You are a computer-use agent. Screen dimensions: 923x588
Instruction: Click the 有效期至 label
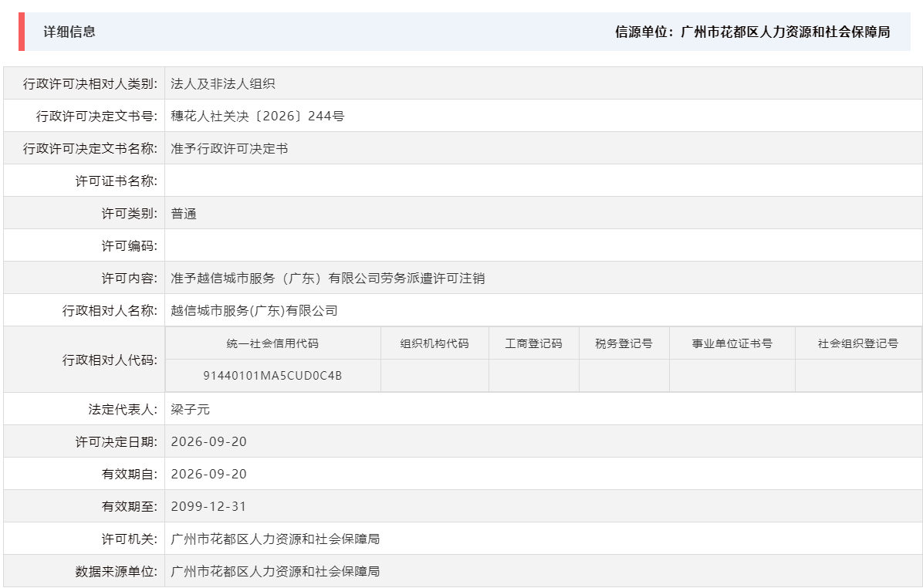(x=130, y=506)
